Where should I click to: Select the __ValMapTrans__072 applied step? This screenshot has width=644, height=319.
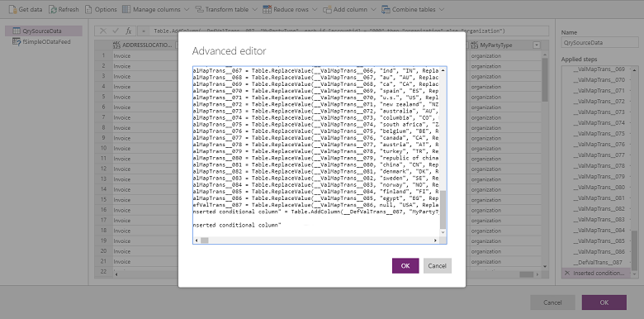point(599,101)
